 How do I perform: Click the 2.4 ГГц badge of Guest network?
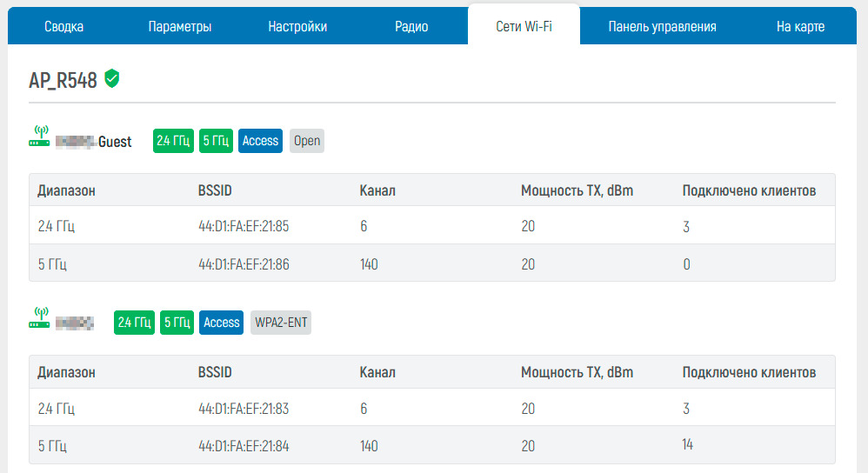tap(173, 141)
